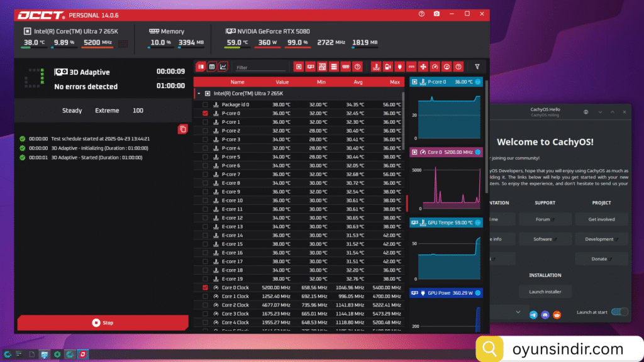This screenshot has height=362, width=644.
Task: Toggle the Launch at start switch
Action: tap(619, 312)
